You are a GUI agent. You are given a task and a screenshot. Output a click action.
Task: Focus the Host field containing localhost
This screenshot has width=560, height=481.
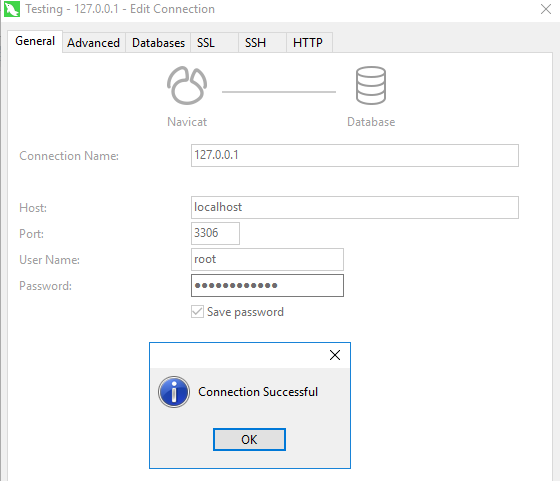click(355, 207)
